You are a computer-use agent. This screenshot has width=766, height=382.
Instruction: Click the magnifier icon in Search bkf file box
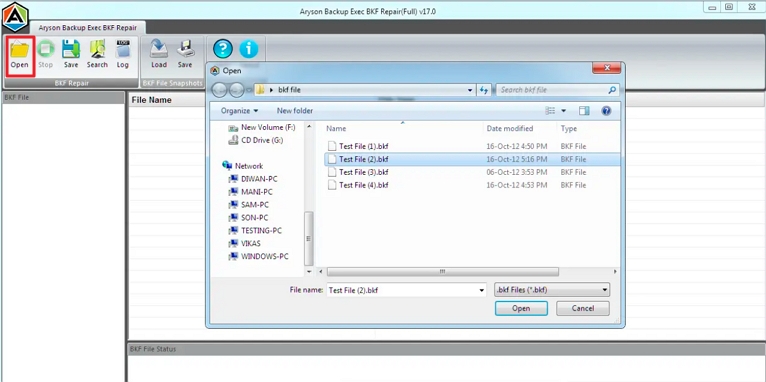pos(612,90)
